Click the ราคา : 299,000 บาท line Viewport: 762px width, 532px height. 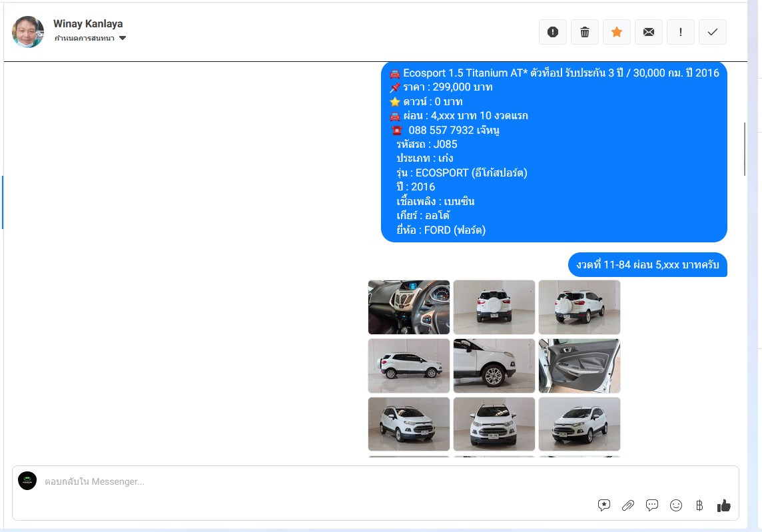(x=441, y=87)
